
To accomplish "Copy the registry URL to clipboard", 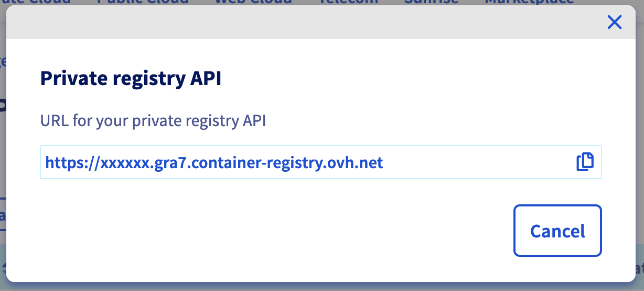I will (x=585, y=162).
